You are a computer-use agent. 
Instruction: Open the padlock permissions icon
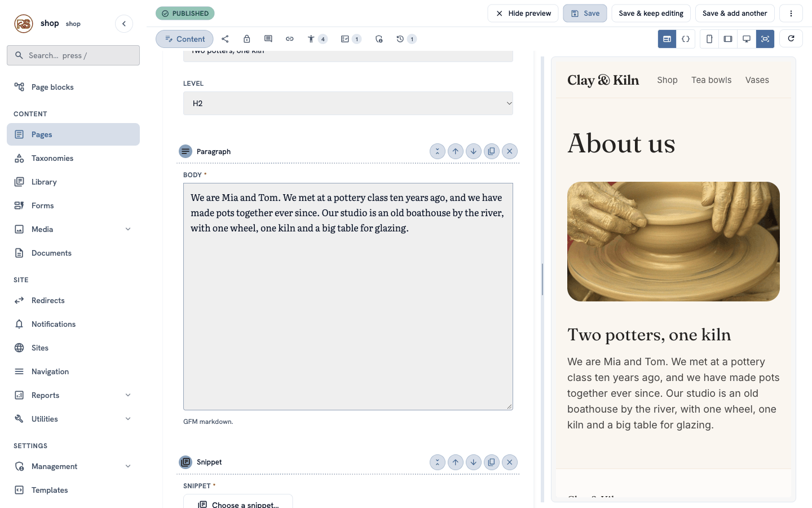(246, 39)
